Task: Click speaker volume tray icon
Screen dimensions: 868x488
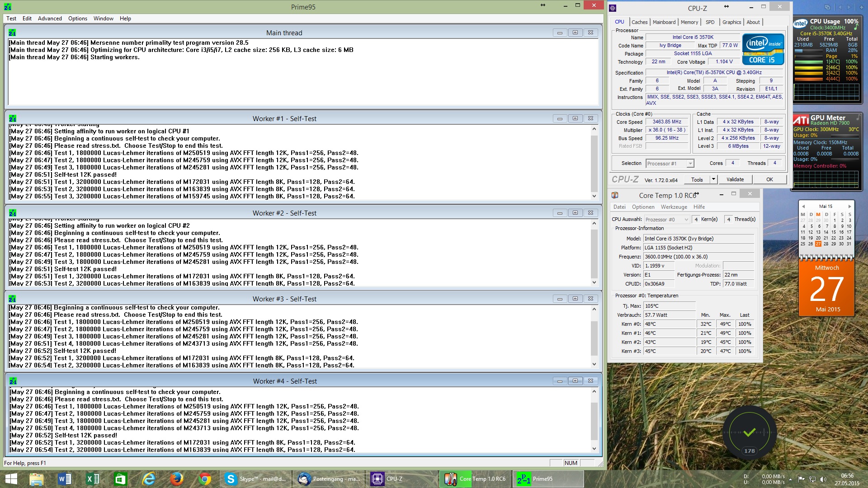Action: click(823, 479)
